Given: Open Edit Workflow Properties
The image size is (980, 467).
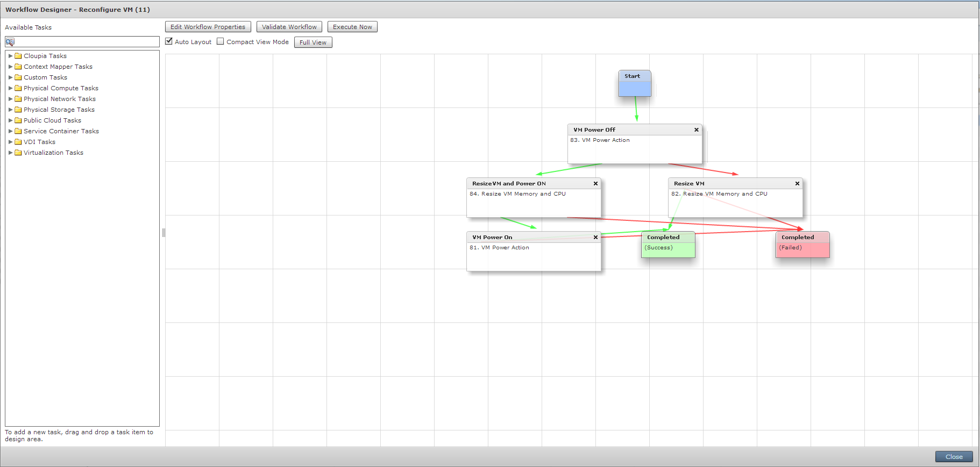Looking at the screenshot, I should (x=208, y=27).
